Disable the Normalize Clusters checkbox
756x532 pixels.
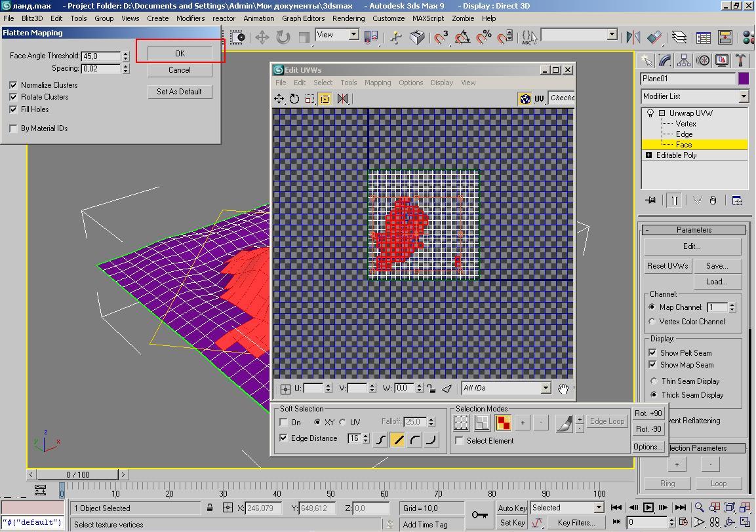point(13,85)
